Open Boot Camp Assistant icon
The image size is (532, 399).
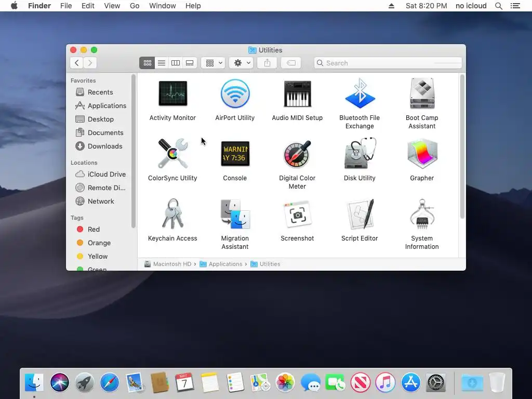(422, 94)
